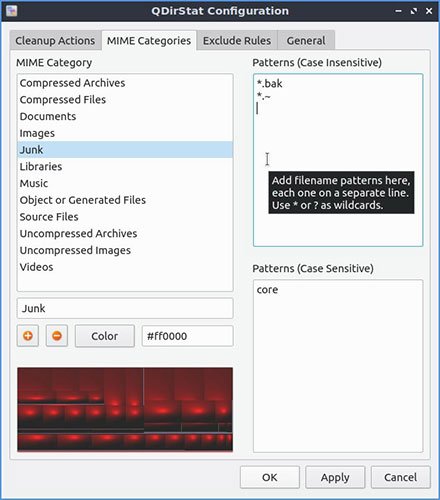Select Uncompressed Archives category
The width and height of the screenshot is (440, 500).
click(125, 233)
